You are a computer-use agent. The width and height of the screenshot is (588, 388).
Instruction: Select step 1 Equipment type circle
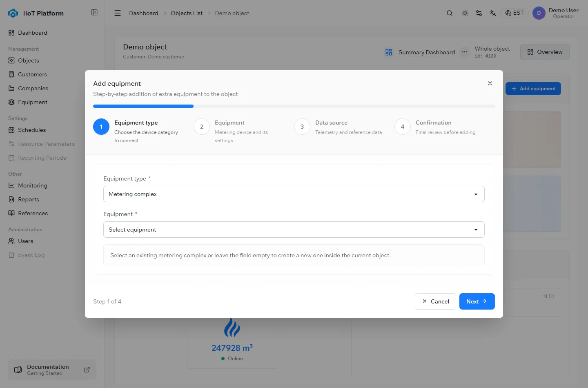point(101,127)
